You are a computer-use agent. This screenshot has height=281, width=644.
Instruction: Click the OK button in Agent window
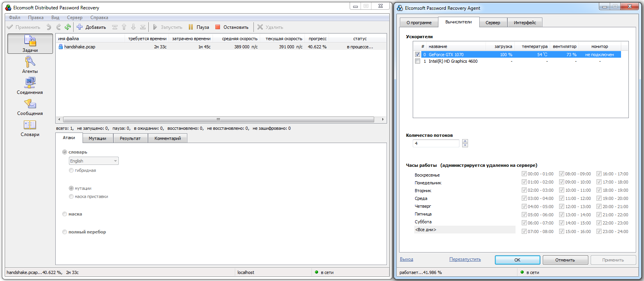(x=517, y=260)
